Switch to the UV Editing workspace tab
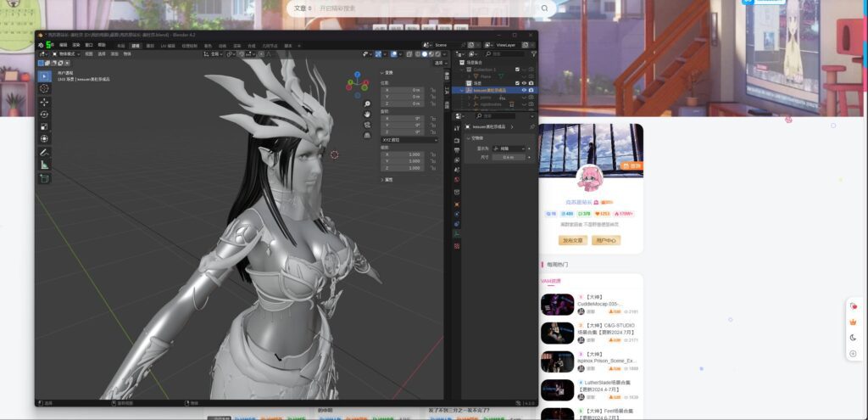 pyautogui.click(x=168, y=45)
